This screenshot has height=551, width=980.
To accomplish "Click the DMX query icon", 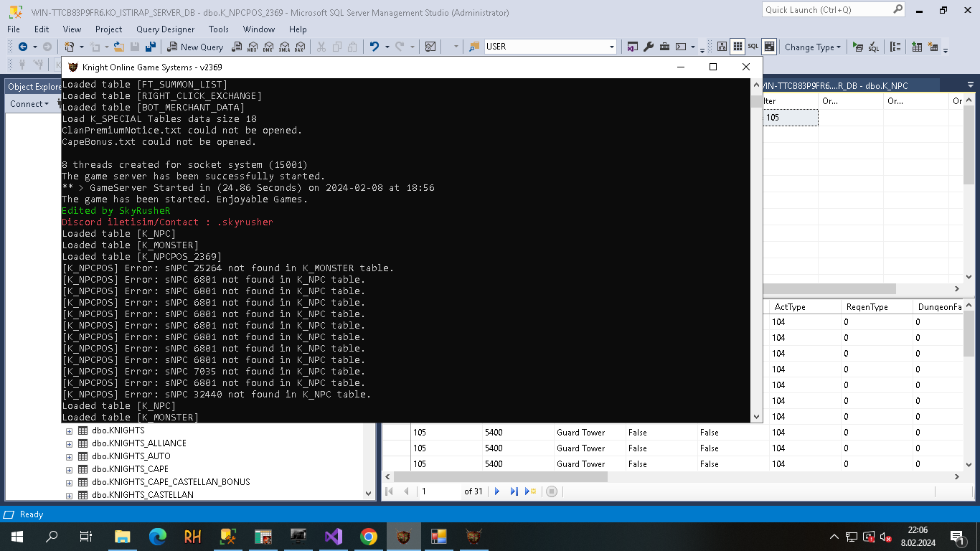I will pos(268,47).
